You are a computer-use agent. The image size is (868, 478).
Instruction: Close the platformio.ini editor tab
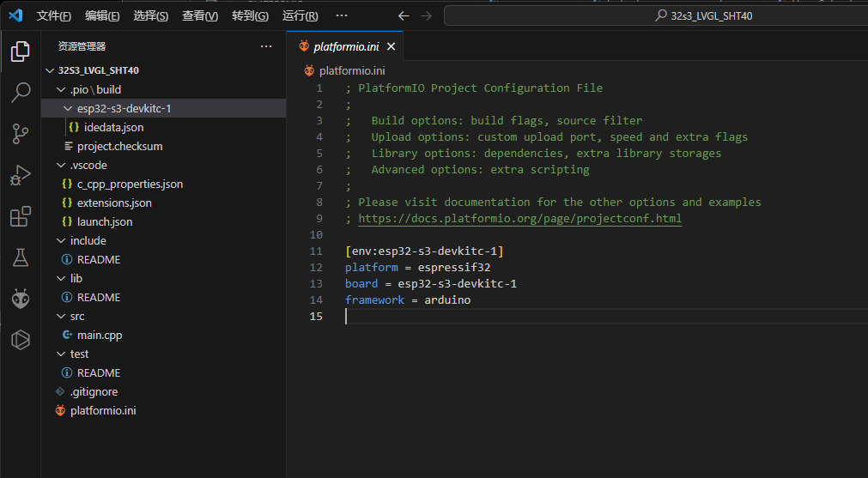[x=391, y=46]
